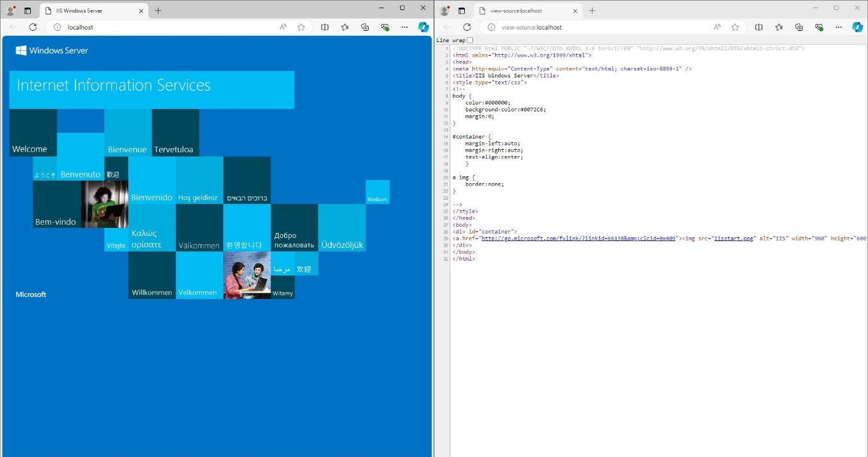Screen dimensions: 868x457
Task: Enable the Line wrap checkbox
Action: pyautogui.click(x=470, y=40)
